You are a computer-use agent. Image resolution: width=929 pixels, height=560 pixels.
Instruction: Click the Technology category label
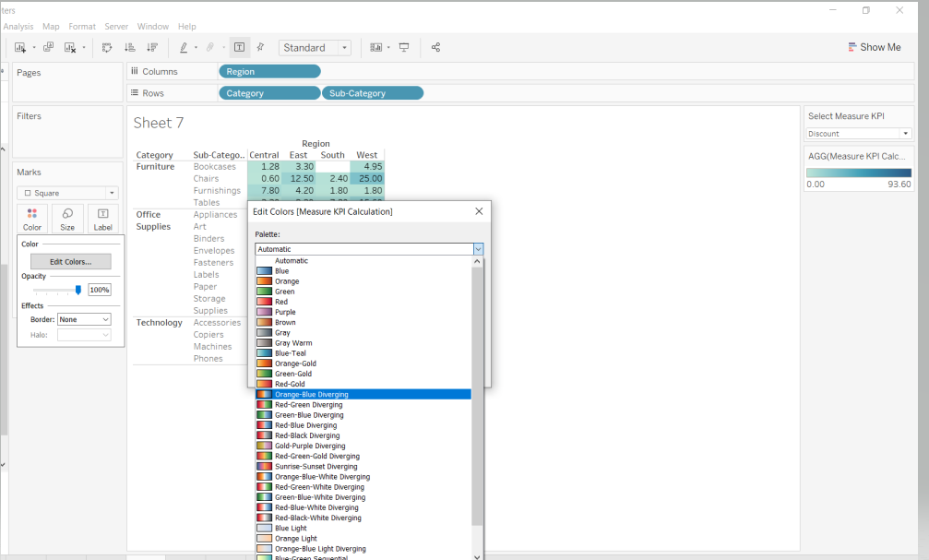click(x=160, y=322)
